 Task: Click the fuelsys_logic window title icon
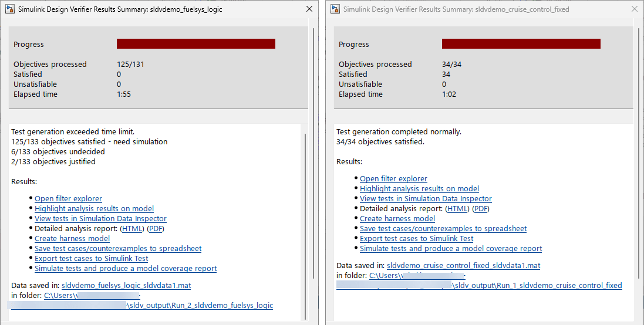point(10,9)
